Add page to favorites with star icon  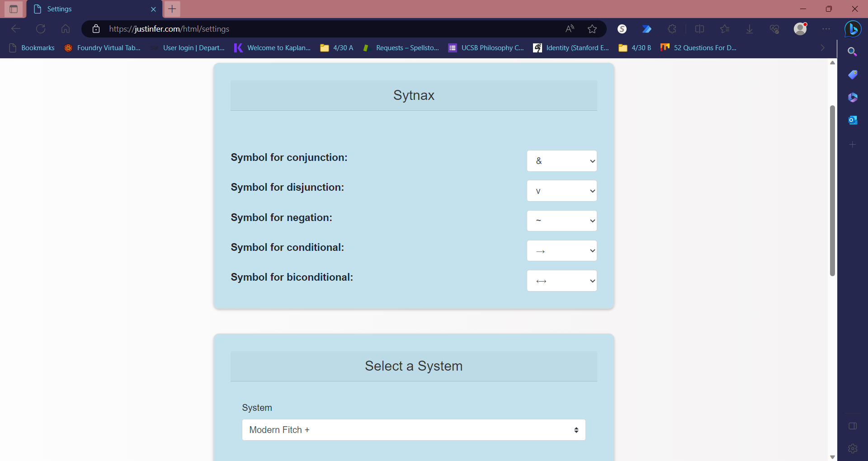point(592,29)
